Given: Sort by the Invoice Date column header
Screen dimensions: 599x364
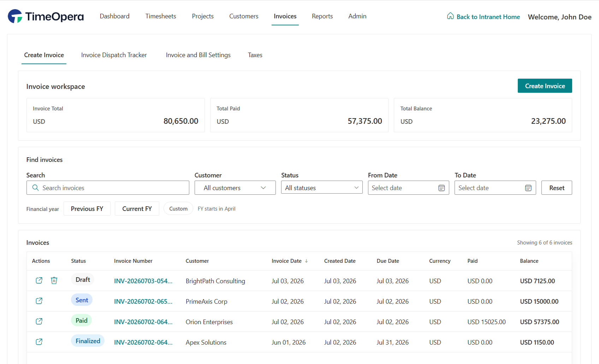Looking at the screenshot, I should [286, 261].
